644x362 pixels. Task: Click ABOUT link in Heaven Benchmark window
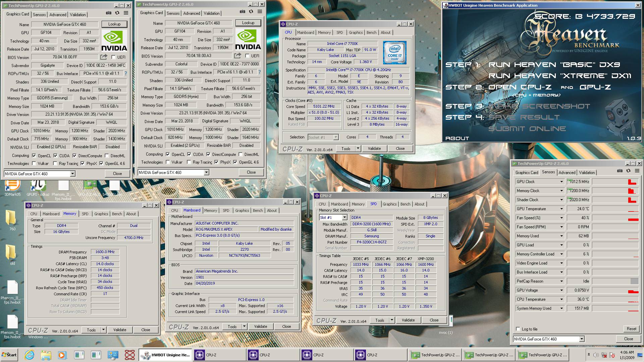pos(457,138)
